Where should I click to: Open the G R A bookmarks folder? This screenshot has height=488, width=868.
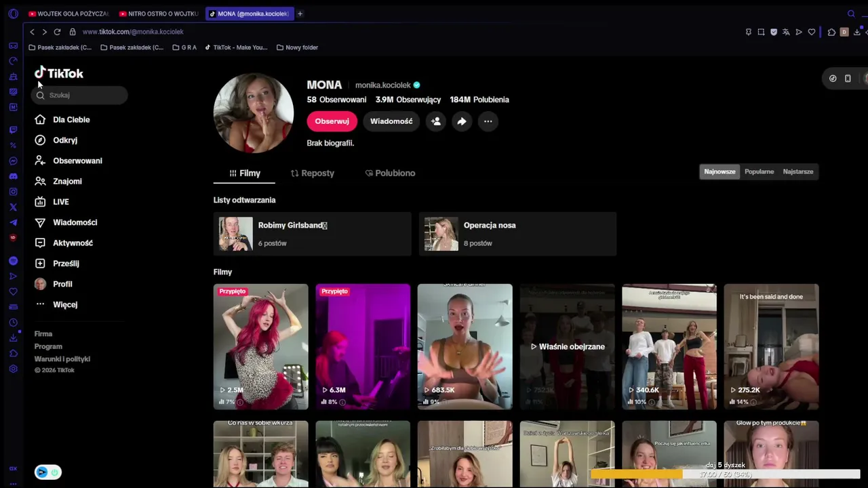coord(184,47)
